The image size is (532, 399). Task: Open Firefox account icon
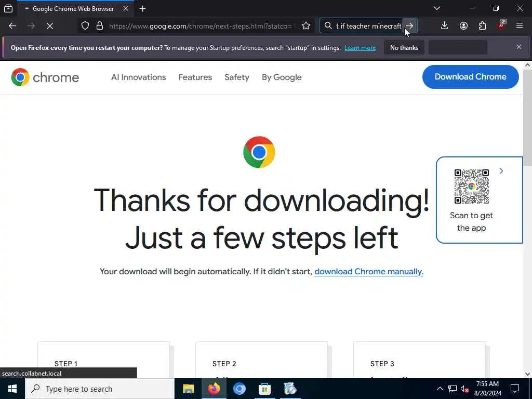point(463,26)
